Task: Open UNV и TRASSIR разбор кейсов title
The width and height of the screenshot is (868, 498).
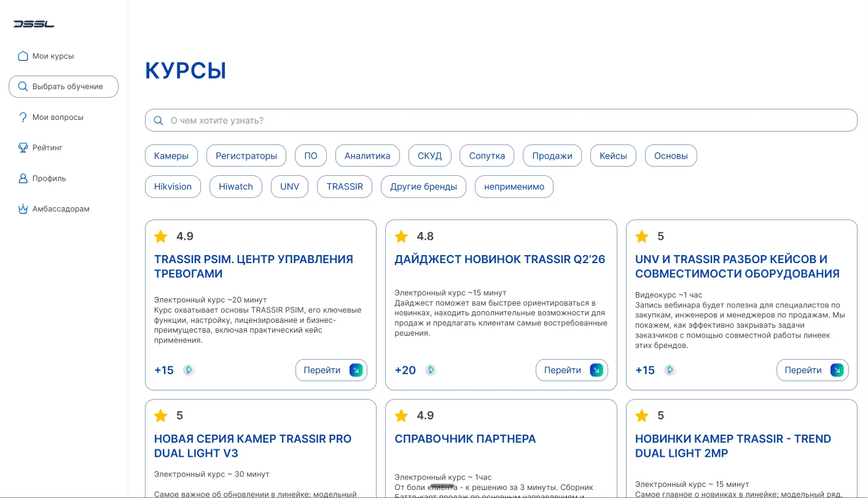Action: pos(737,267)
